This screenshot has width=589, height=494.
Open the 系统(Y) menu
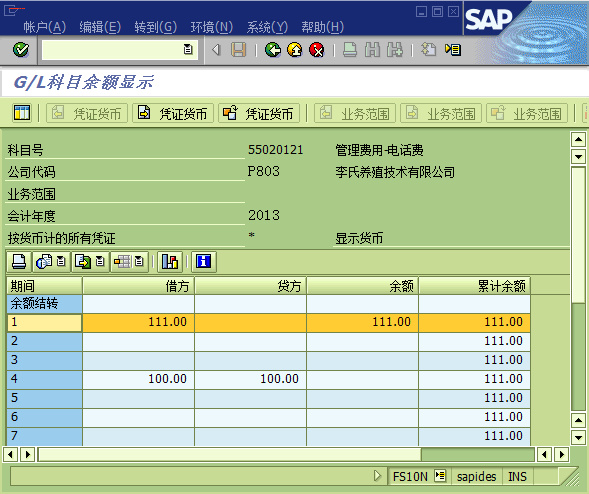pyautogui.click(x=267, y=27)
